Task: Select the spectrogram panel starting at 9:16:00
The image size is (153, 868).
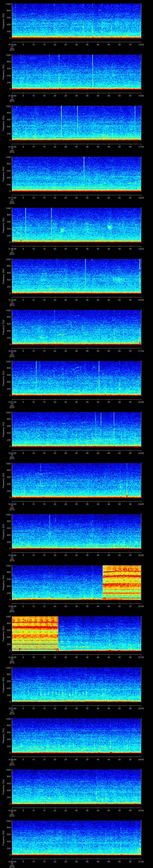Action: click(77, 123)
